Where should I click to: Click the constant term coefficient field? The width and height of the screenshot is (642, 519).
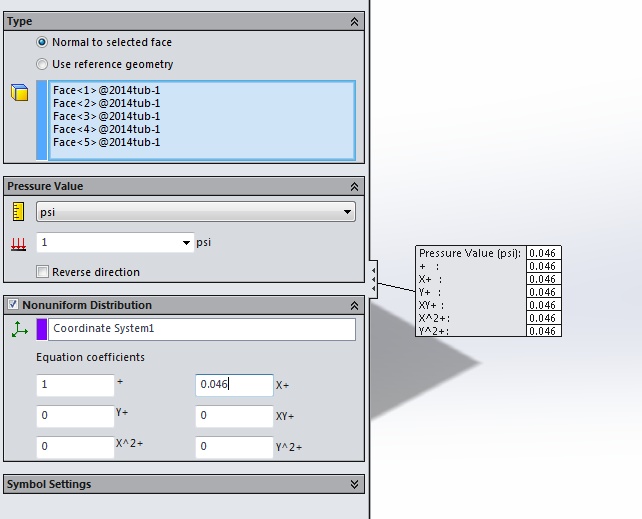[x=75, y=385]
